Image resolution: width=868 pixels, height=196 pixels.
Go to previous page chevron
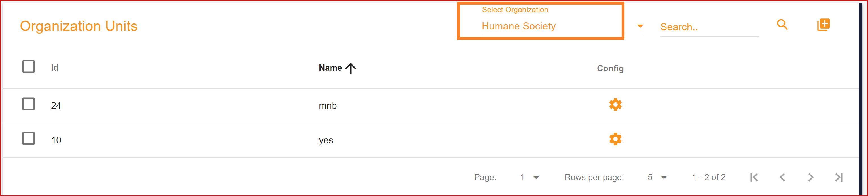(x=782, y=177)
